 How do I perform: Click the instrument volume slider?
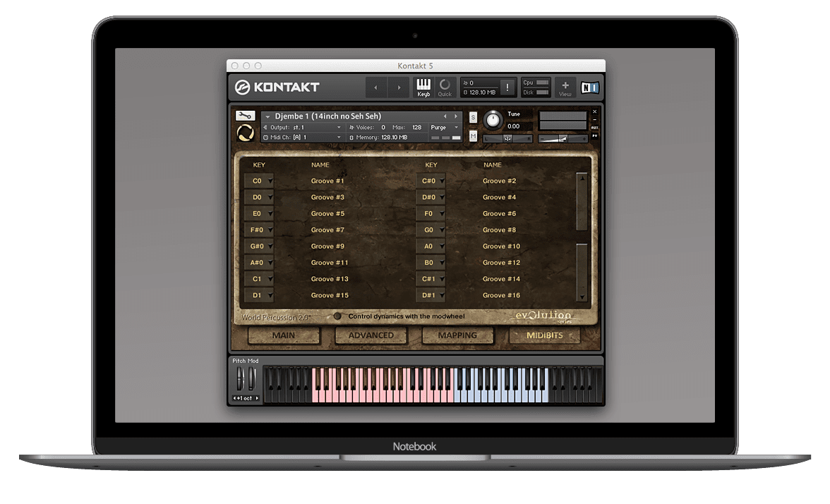tap(563, 138)
